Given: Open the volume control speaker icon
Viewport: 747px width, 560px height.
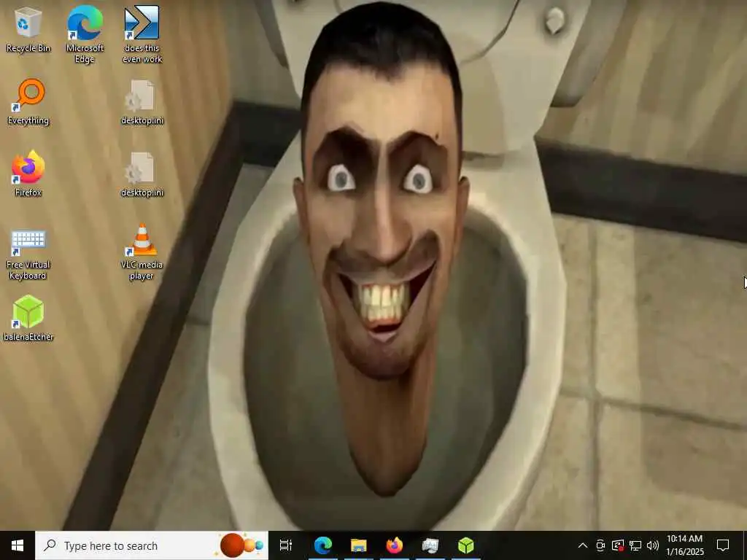Looking at the screenshot, I should [653, 545].
